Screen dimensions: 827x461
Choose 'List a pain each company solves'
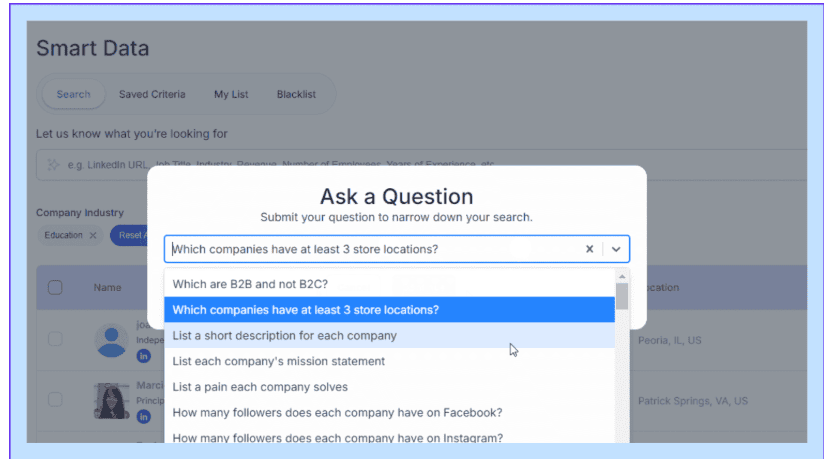click(389, 387)
